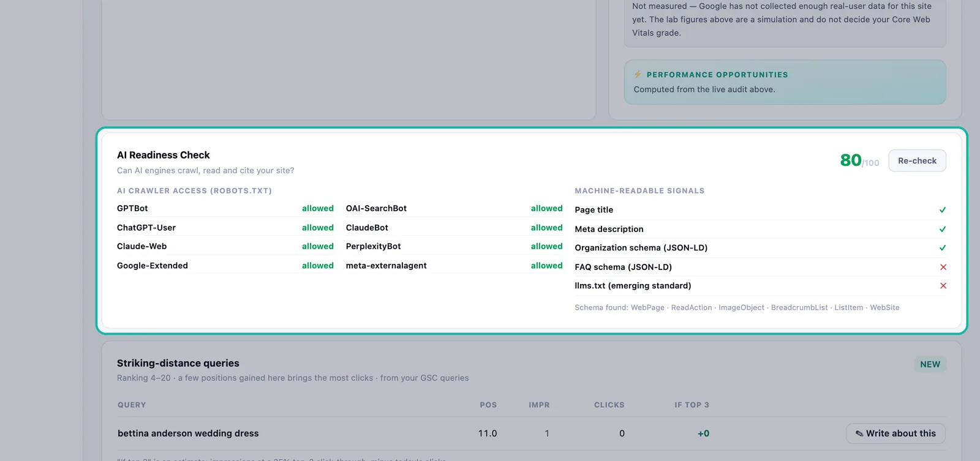
Task: Click the IF TOP 3 column header
Action: pyautogui.click(x=692, y=405)
